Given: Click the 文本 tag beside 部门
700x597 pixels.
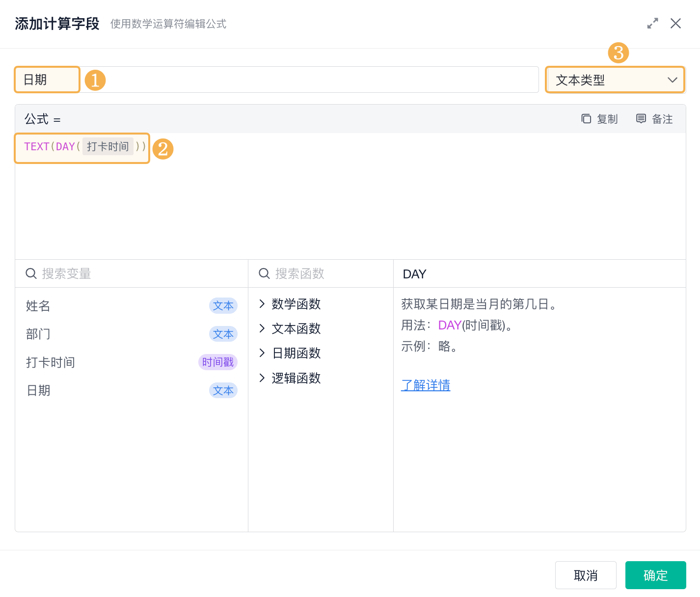Looking at the screenshot, I should pyautogui.click(x=223, y=334).
